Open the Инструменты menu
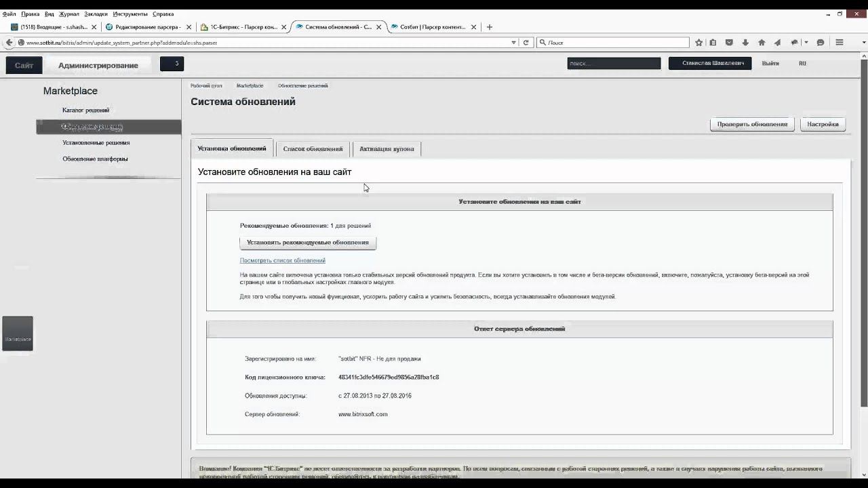The width and height of the screenshot is (868, 488). click(x=130, y=14)
